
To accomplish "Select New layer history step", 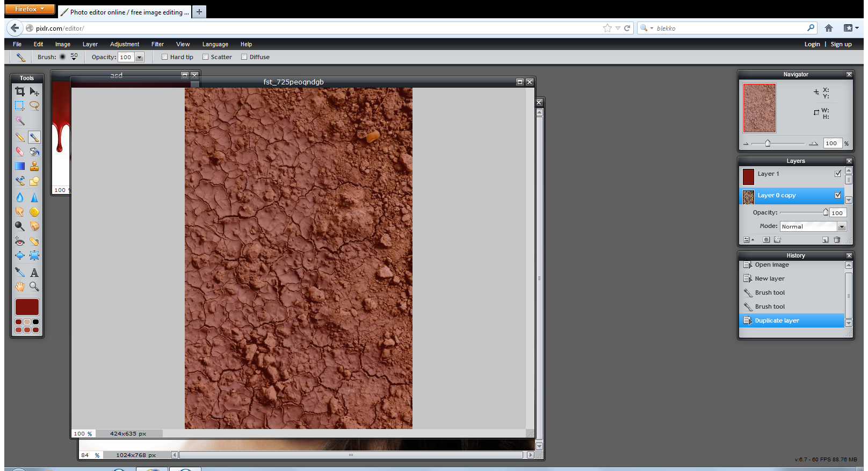I will coord(792,279).
